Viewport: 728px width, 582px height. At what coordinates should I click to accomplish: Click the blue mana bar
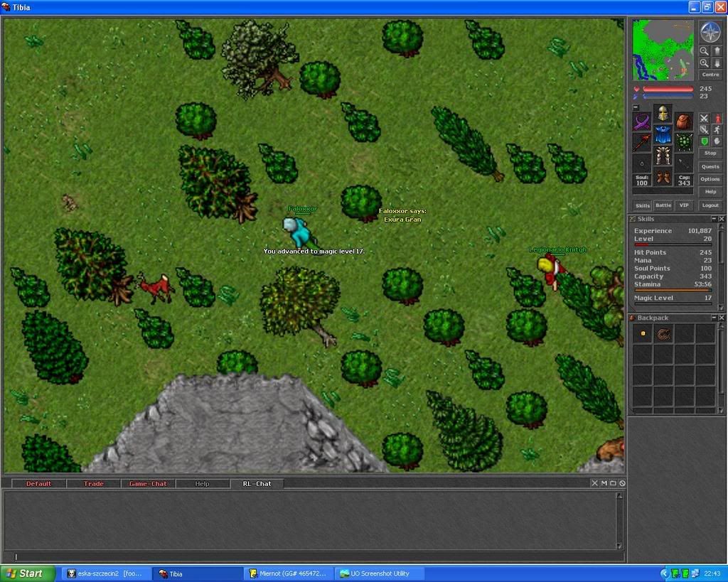[x=668, y=96]
